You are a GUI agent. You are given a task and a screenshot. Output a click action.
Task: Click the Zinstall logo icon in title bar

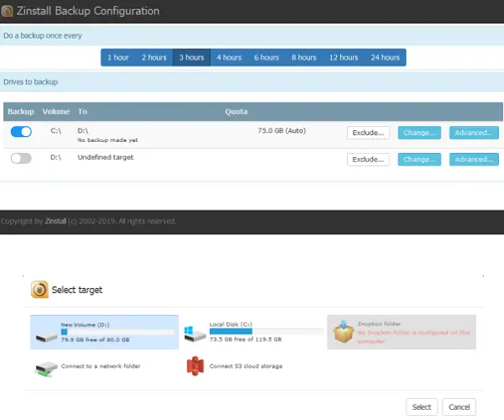[x=7, y=11]
